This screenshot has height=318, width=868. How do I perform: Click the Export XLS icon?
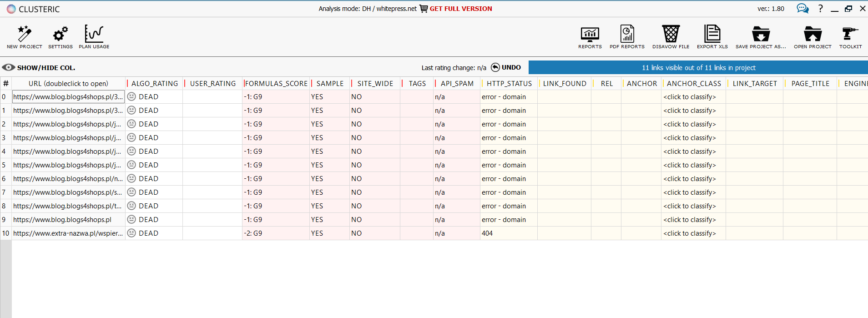(712, 34)
